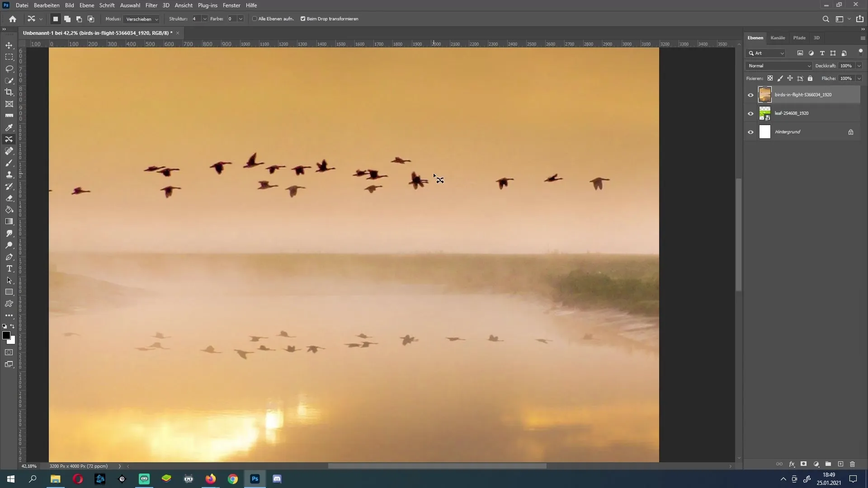
Task: Toggle visibility of birds-in-flight-5366034_1920 layer
Action: (x=750, y=94)
